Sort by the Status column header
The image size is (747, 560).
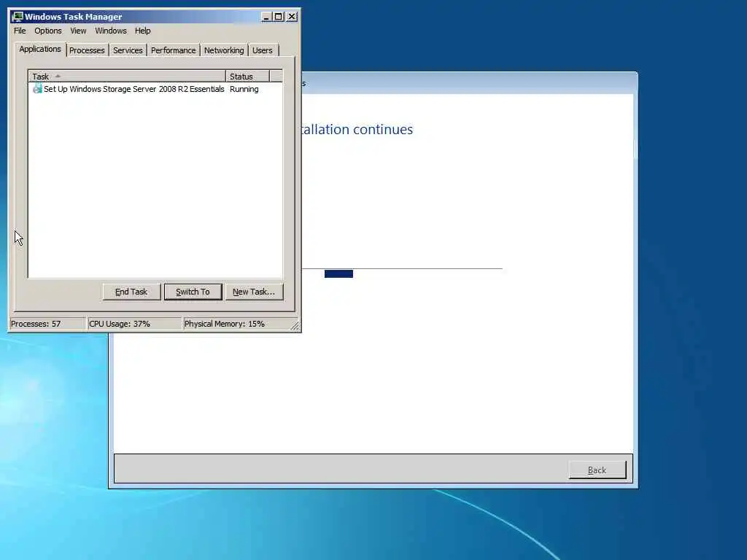pyautogui.click(x=248, y=76)
